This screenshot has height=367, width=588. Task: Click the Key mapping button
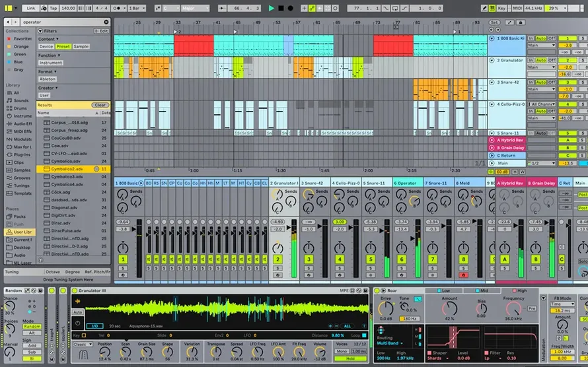[501, 8]
